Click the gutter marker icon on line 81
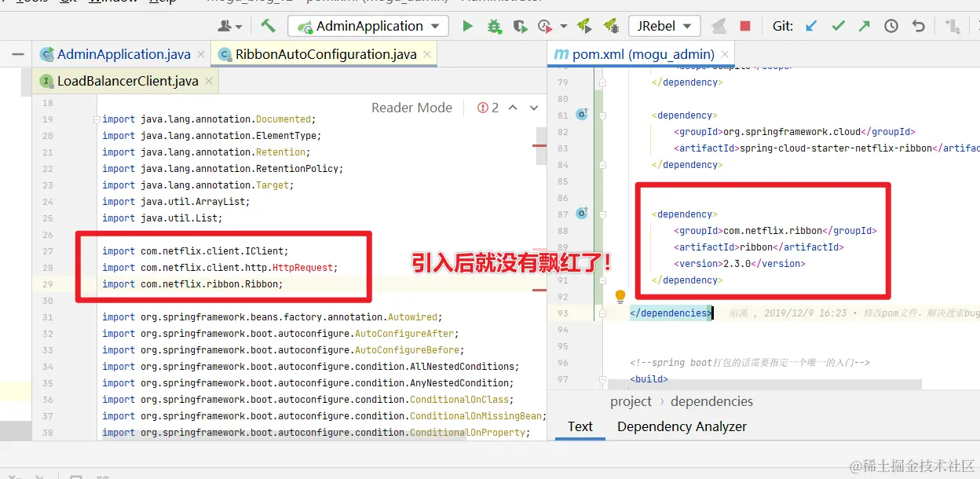 tap(582, 115)
